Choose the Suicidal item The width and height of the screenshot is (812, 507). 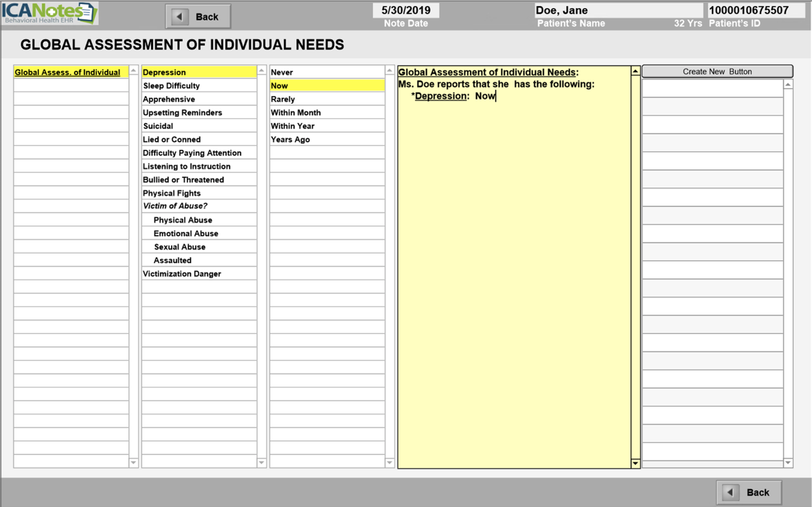pyautogui.click(x=158, y=126)
